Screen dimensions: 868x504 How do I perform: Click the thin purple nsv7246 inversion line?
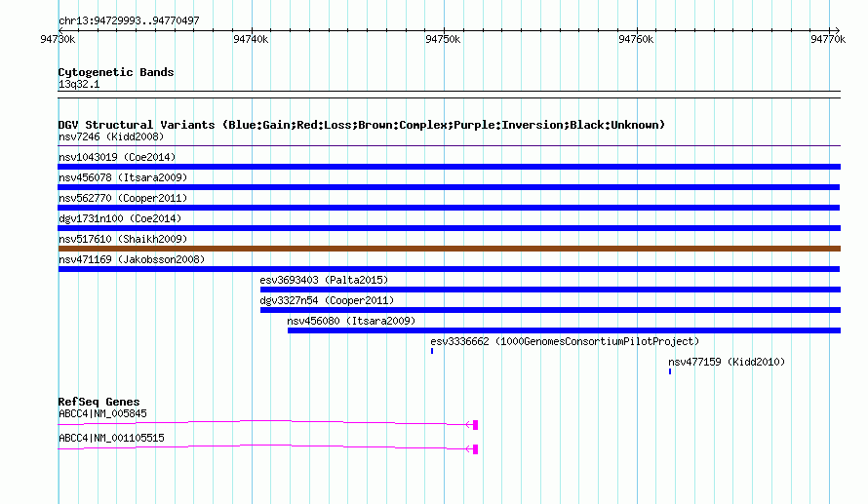(450, 146)
